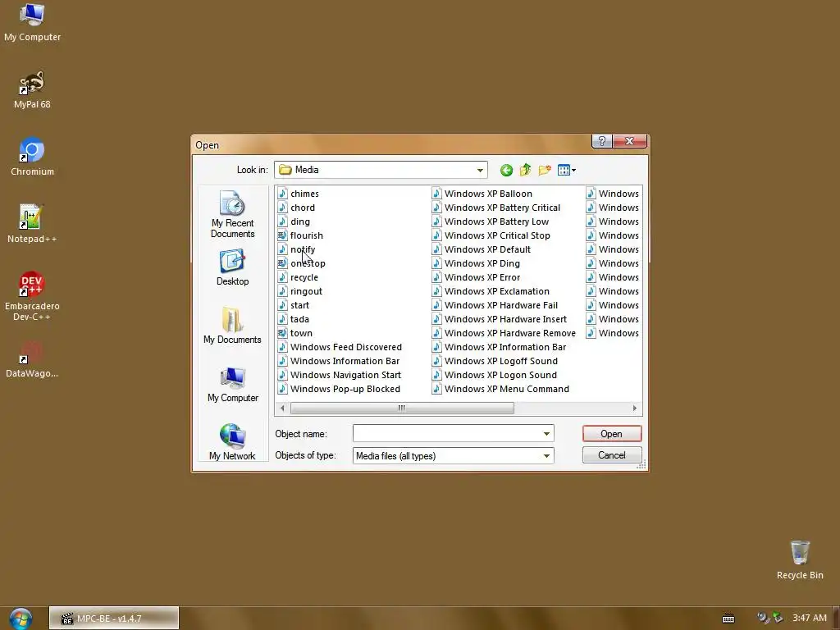Select the Windows Information Bar file
Image resolution: width=840 pixels, height=630 pixels.
pyautogui.click(x=339, y=361)
